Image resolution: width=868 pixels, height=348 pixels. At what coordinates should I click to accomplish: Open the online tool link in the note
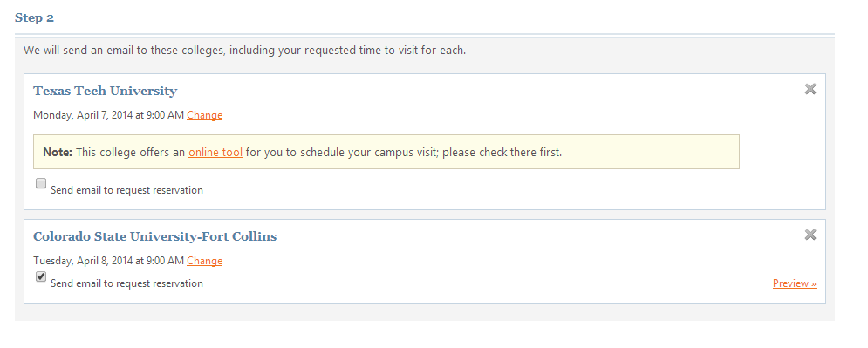click(215, 152)
